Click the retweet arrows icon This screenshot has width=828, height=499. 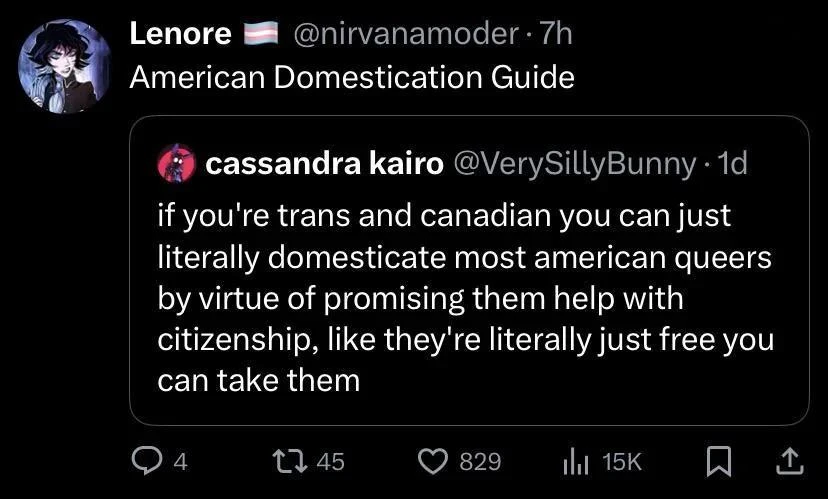[x=289, y=460]
